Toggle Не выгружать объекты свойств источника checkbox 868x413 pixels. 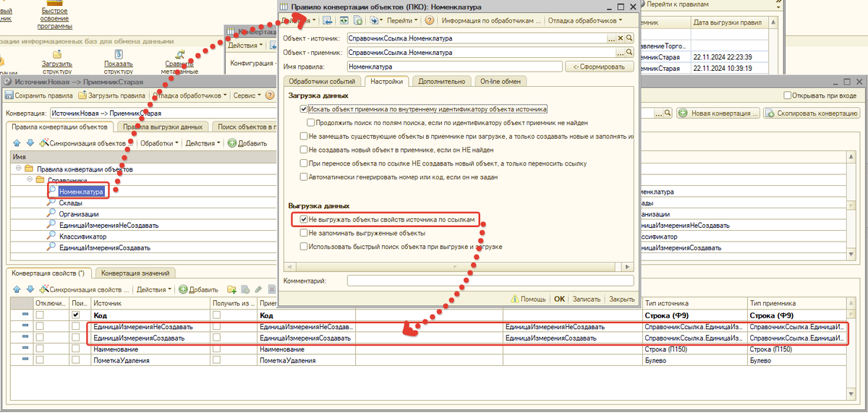pos(303,219)
